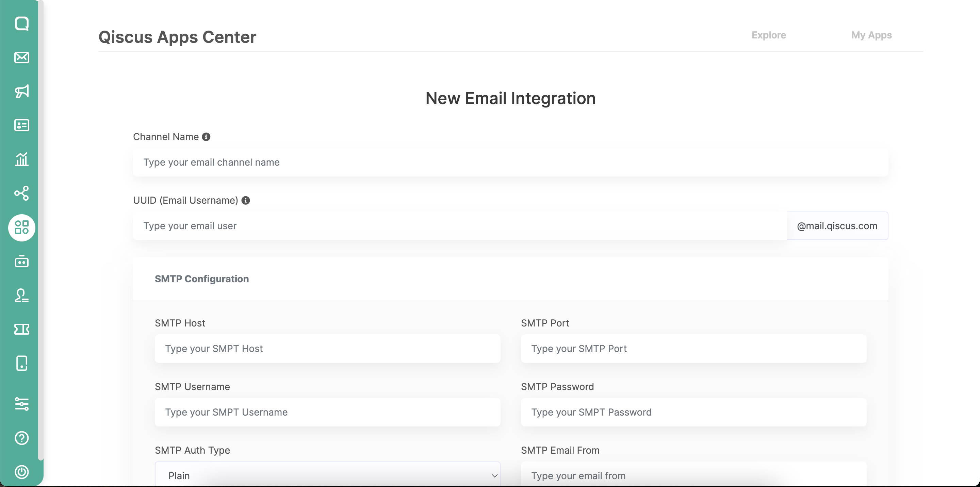Open the analytics chart icon
Viewport: 980px width, 487px height.
pyautogui.click(x=22, y=159)
